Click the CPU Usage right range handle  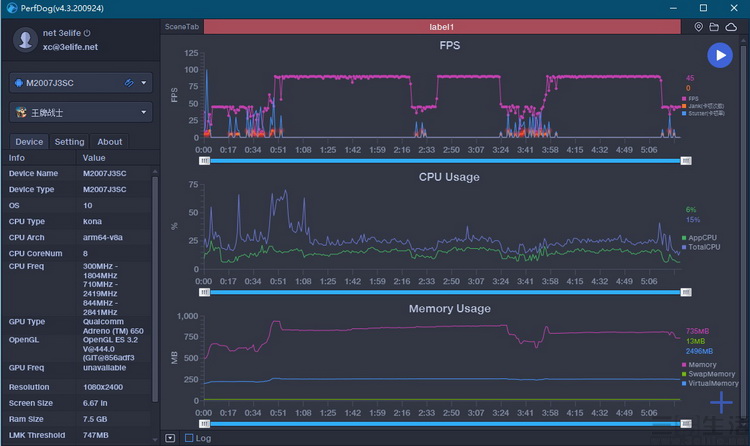pos(686,292)
